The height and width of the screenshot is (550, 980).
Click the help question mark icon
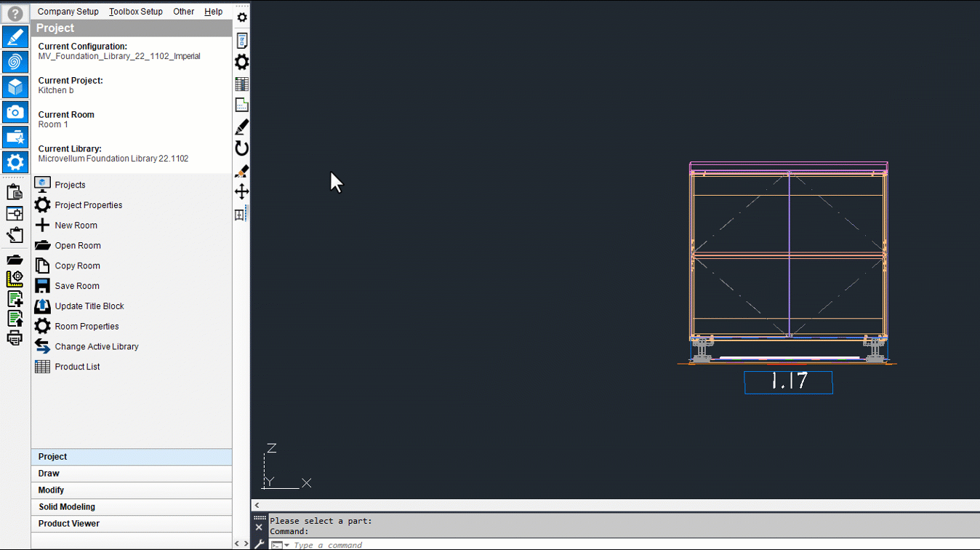(15, 13)
